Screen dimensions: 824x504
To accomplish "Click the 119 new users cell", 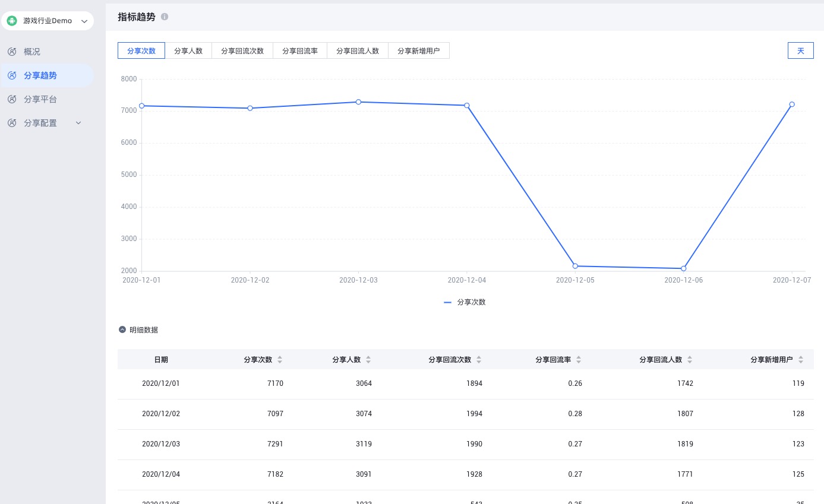I will [x=798, y=383].
